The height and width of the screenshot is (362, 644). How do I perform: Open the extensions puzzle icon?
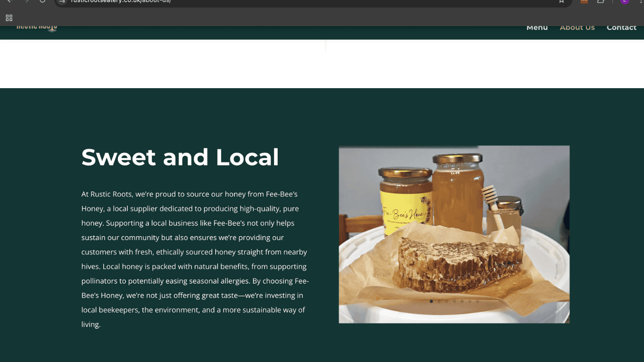(x=601, y=1)
